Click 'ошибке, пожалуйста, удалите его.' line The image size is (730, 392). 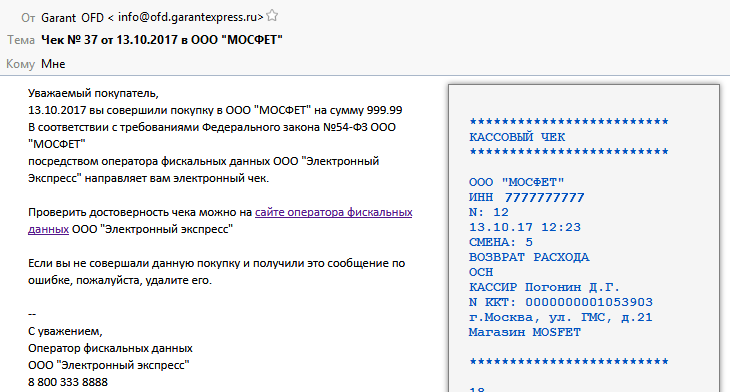[120, 280]
